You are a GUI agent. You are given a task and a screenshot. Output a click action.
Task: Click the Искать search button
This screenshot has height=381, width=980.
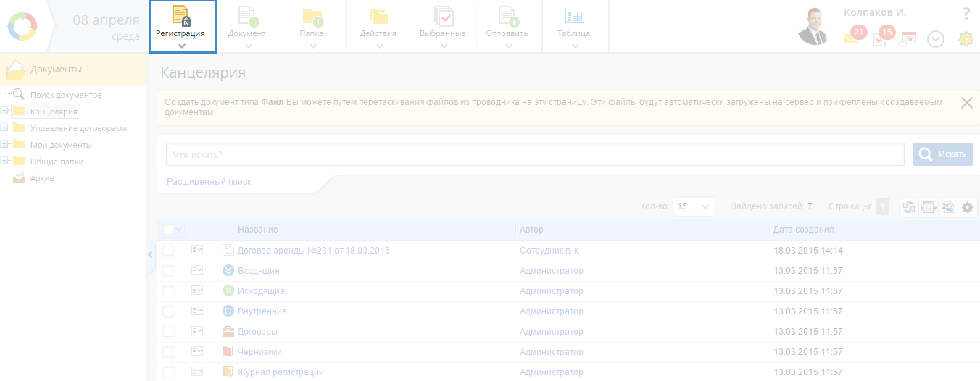click(942, 154)
